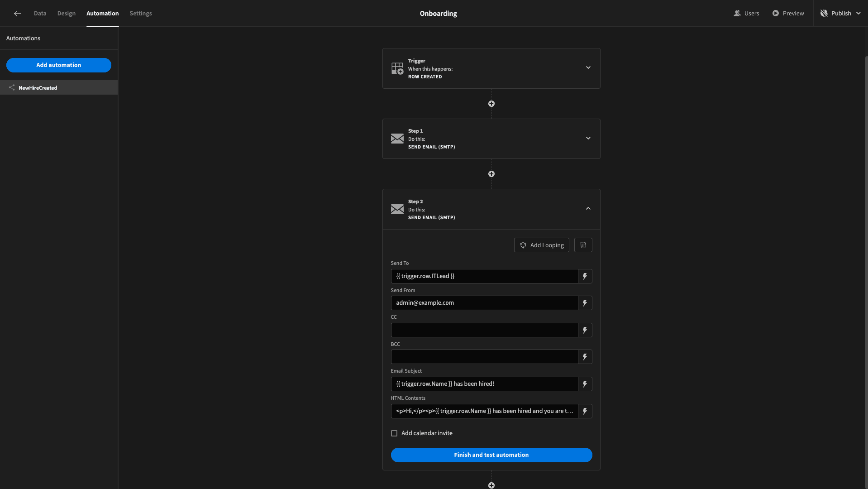Delete Step 2 with the trash icon
Viewport: 868px width, 489px height.
point(583,245)
